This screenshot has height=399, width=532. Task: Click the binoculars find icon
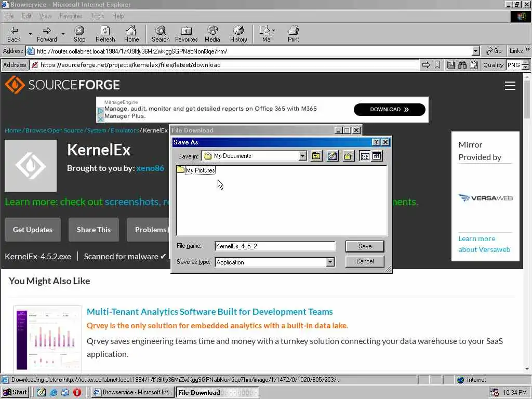462,65
